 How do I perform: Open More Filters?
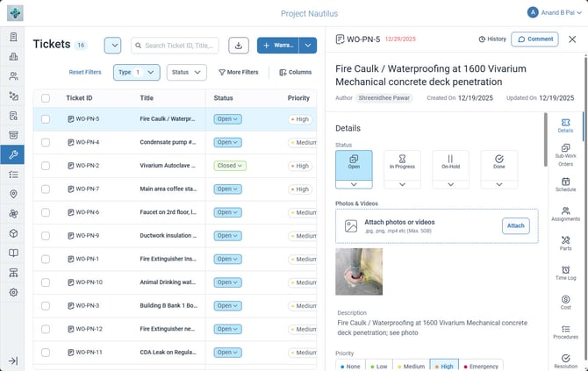pyautogui.click(x=239, y=72)
